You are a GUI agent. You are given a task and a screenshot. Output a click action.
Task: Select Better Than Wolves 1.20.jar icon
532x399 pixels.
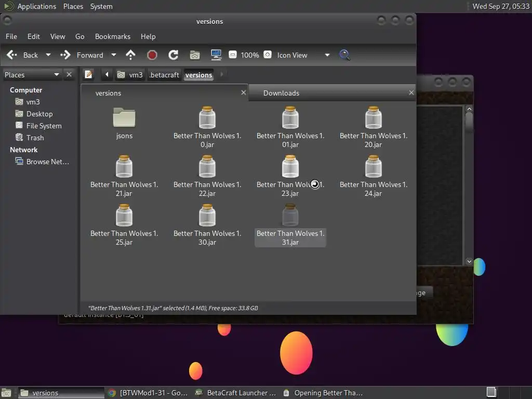coord(374,117)
